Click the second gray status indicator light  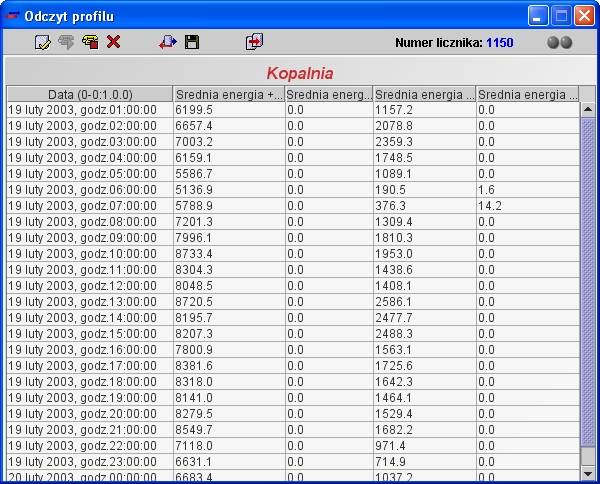coord(567,43)
